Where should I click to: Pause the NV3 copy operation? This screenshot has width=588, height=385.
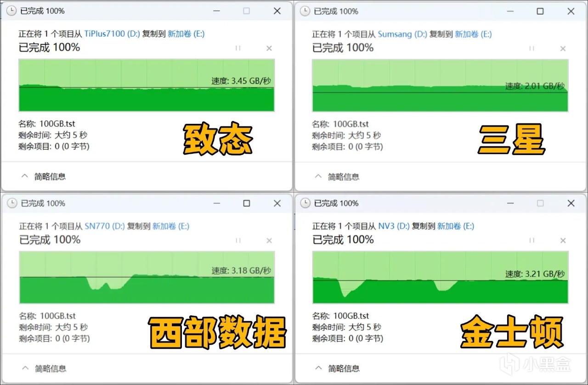[x=531, y=240]
